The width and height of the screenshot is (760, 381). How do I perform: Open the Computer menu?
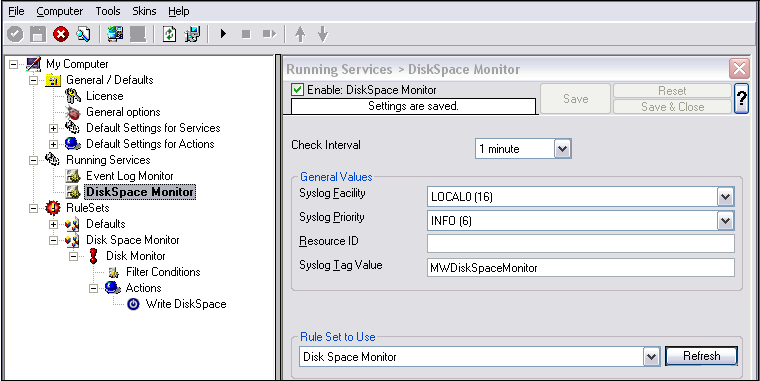[x=60, y=11]
